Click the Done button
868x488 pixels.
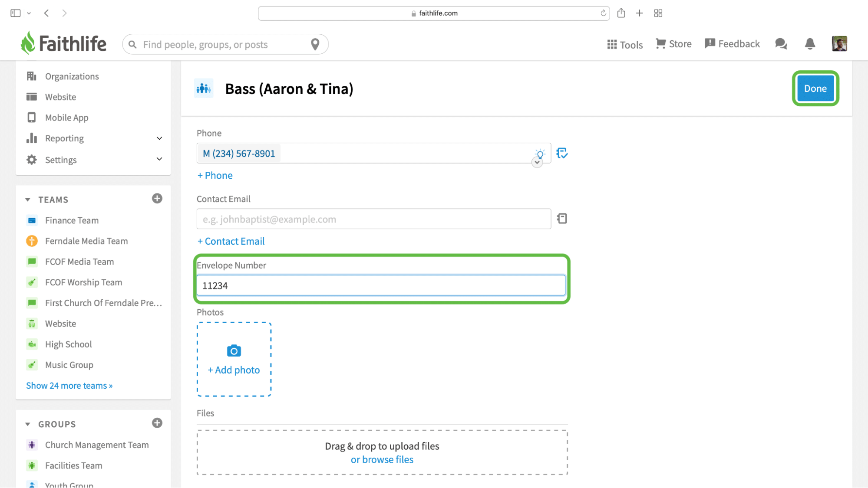pos(815,88)
